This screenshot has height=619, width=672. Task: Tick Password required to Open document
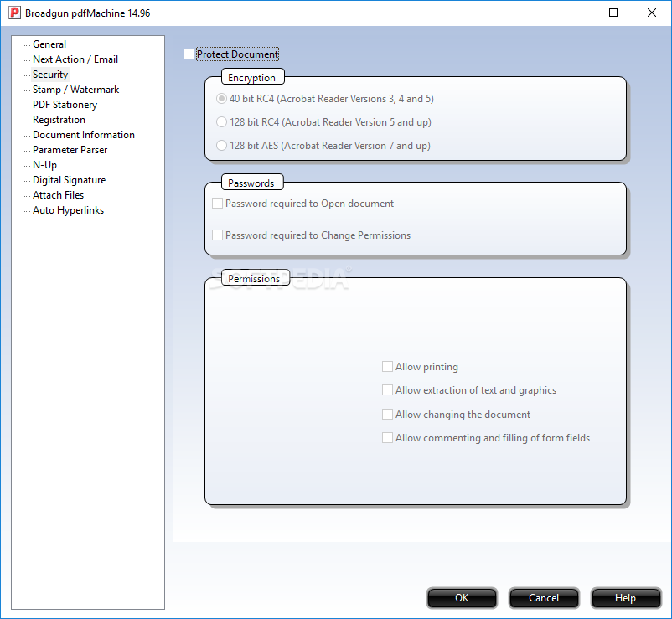(x=217, y=203)
